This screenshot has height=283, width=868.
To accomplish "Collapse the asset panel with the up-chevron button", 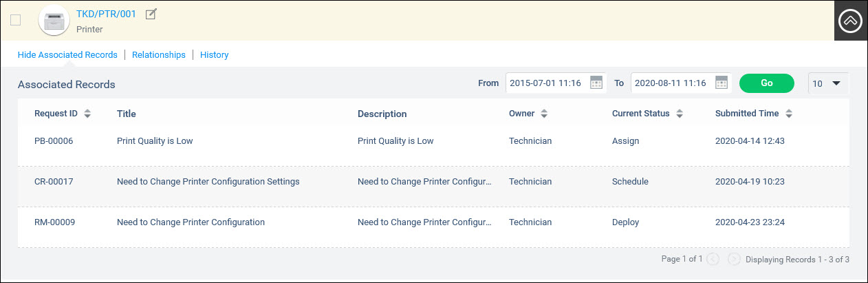I will pos(851,21).
